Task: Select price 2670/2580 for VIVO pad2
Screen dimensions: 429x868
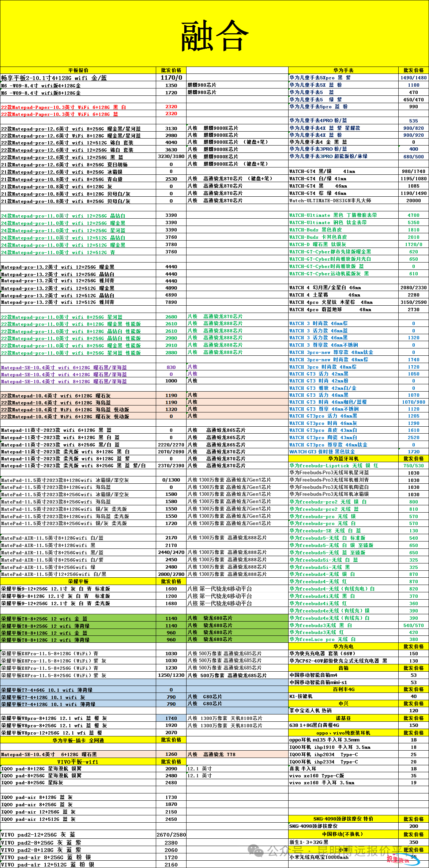Action: click(171, 834)
